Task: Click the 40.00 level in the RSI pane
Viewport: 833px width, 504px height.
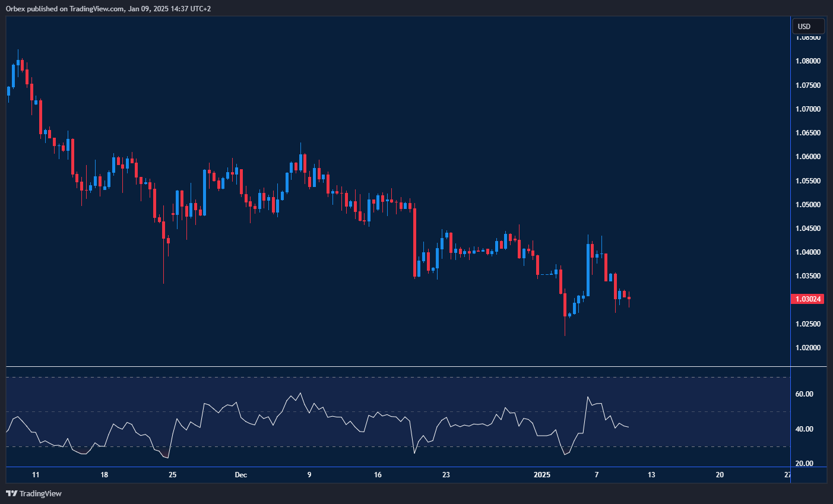Action: 806,429
